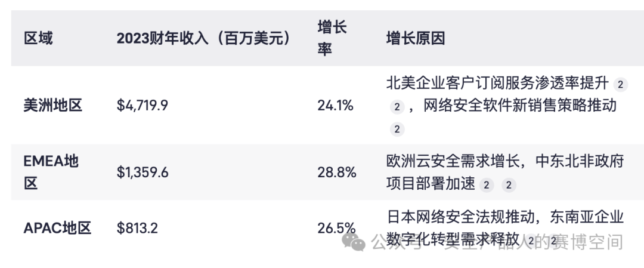The height and width of the screenshot is (268, 644).
Task: Select the $1,359.6 revenue cell
Action: click(143, 172)
